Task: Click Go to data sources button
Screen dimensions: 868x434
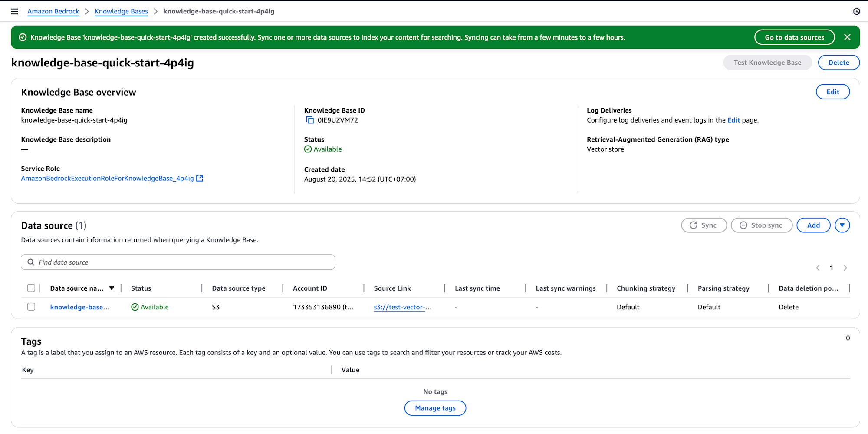Action: click(x=794, y=37)
